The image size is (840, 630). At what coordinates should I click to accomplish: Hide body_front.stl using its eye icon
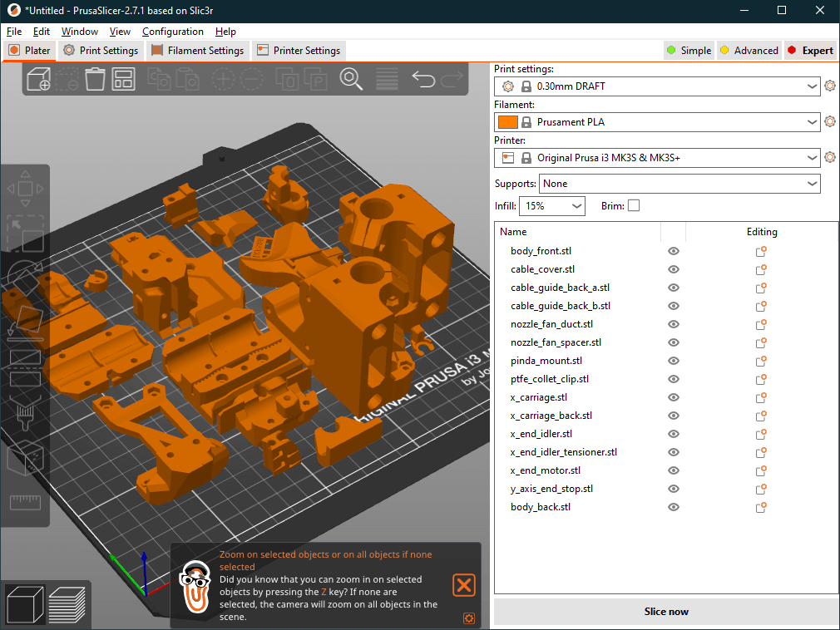[674, 251]
